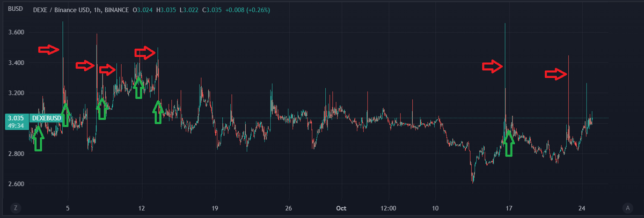The image size is (644, 218).
Task: Click the 2.600 price axis label
Action: coord(15,184)
